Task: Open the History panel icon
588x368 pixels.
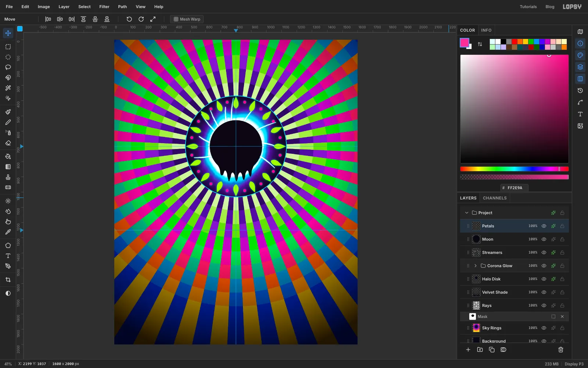Action: 580,91
